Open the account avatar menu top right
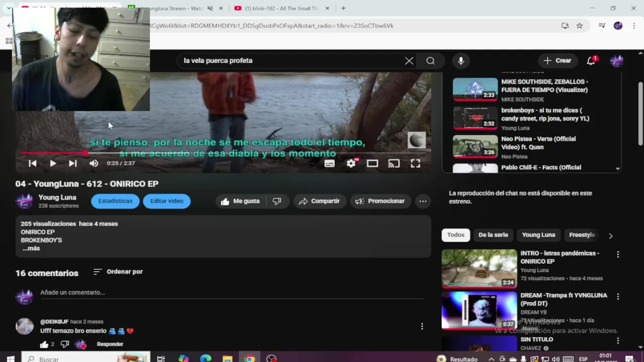This screenshot has height=362, width=644. click(x=617, y=61)
